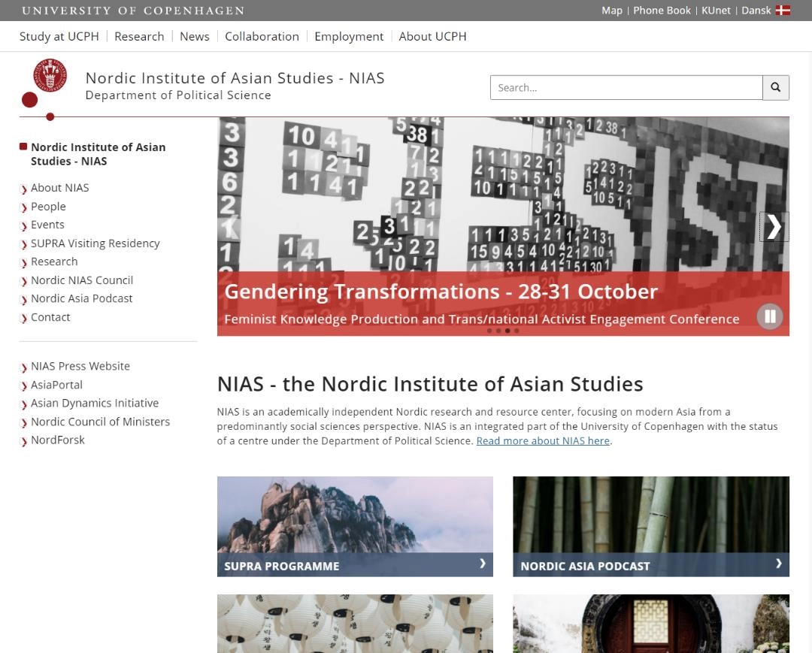Viewport: 812px width, 653px height.
Task: Open the KUnet link
Action: [x=716, y=11]
